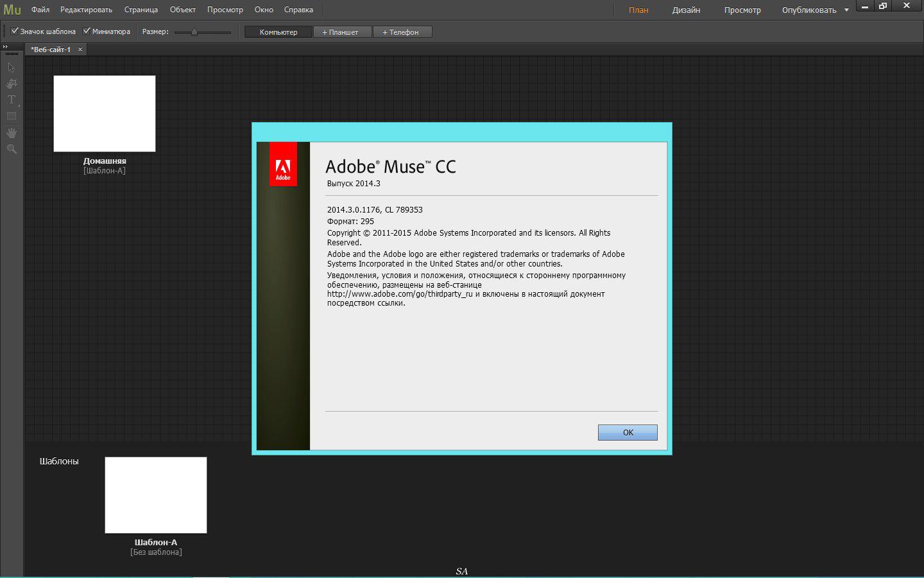Select the Crop tool in the toolbar

(12, 83)
